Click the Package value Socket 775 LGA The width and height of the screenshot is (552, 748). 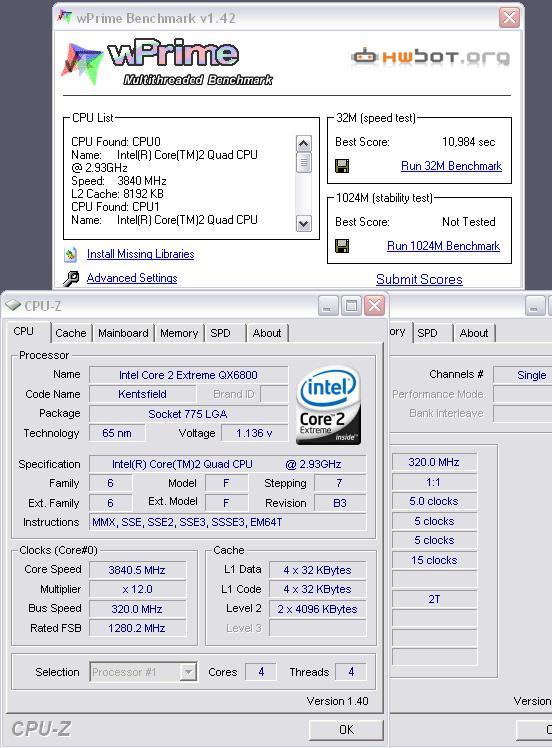[x=188, y=414]
